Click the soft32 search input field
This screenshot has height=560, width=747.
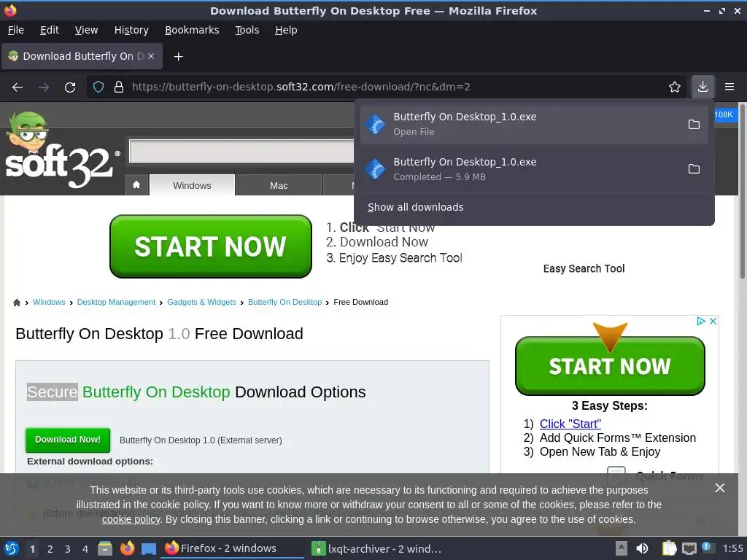(241, 151)
